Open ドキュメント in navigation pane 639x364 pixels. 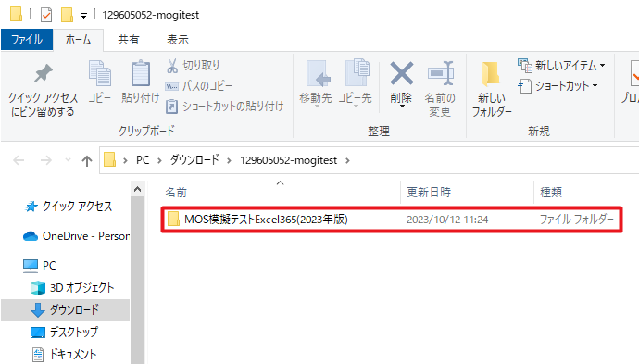[65, 354]
